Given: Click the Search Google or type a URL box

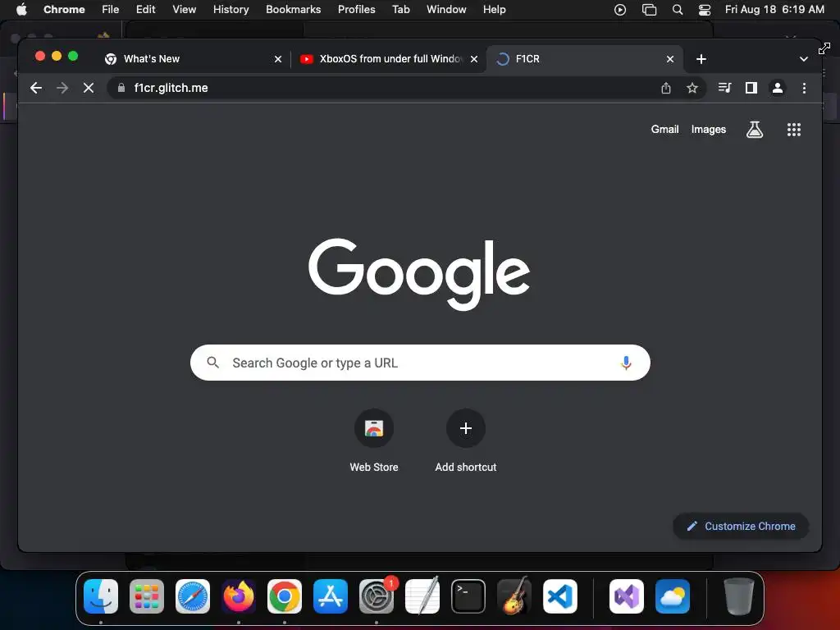Looking at the screenshot, I should 420,363.
